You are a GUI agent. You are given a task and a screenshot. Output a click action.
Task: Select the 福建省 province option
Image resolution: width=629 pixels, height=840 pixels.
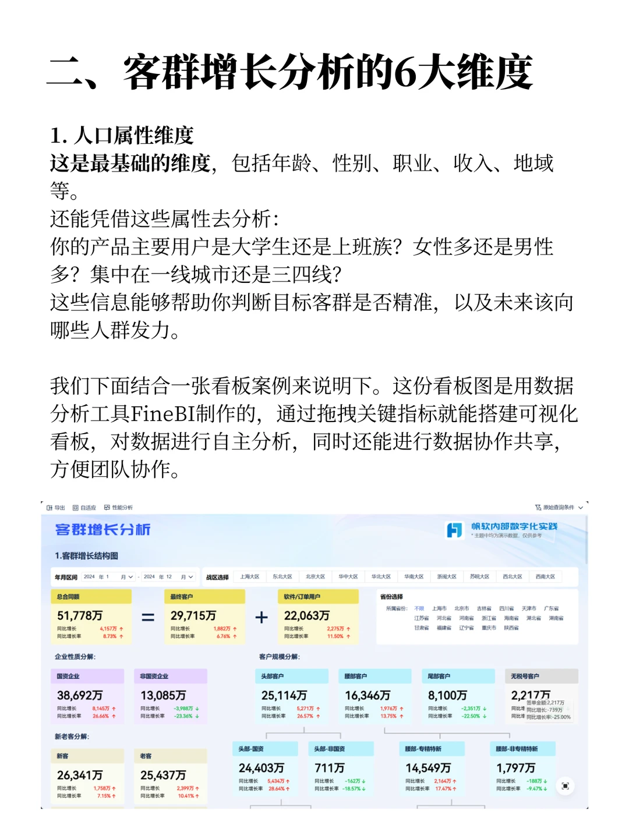[x=444, y=628]
